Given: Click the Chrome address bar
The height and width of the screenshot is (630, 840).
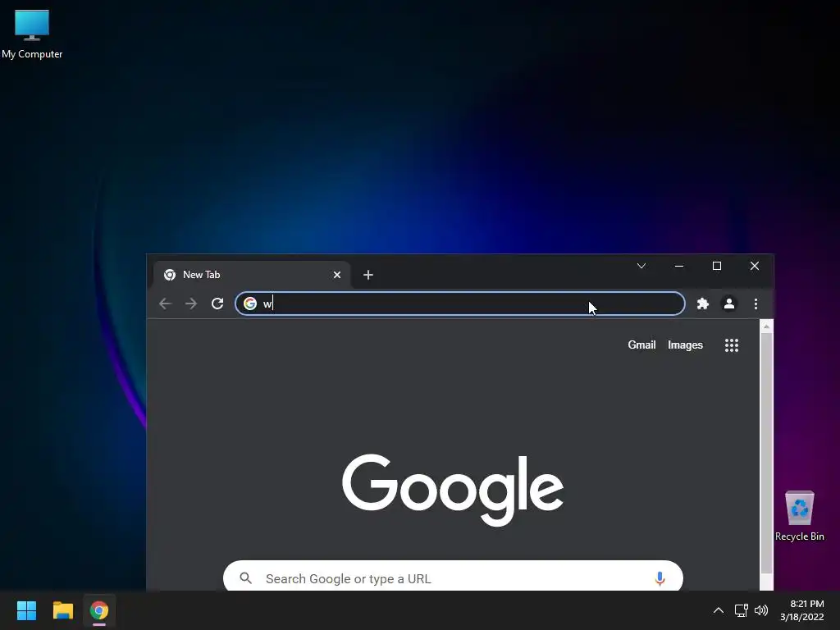Looking at the screenshot, I should (459, 304).
